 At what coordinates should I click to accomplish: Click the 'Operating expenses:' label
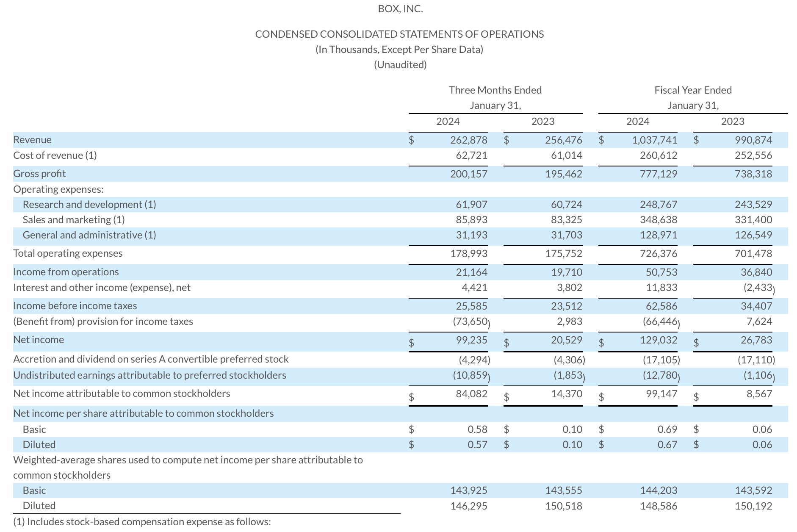58,189
